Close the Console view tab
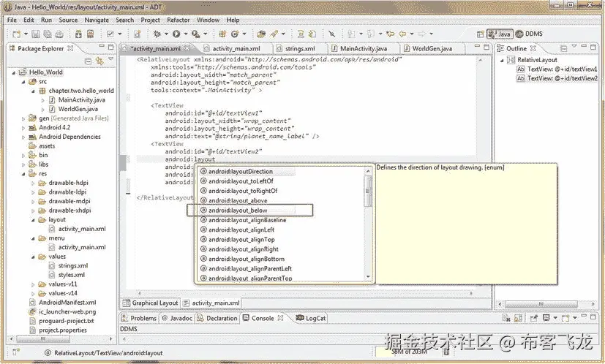 (280, 318)
